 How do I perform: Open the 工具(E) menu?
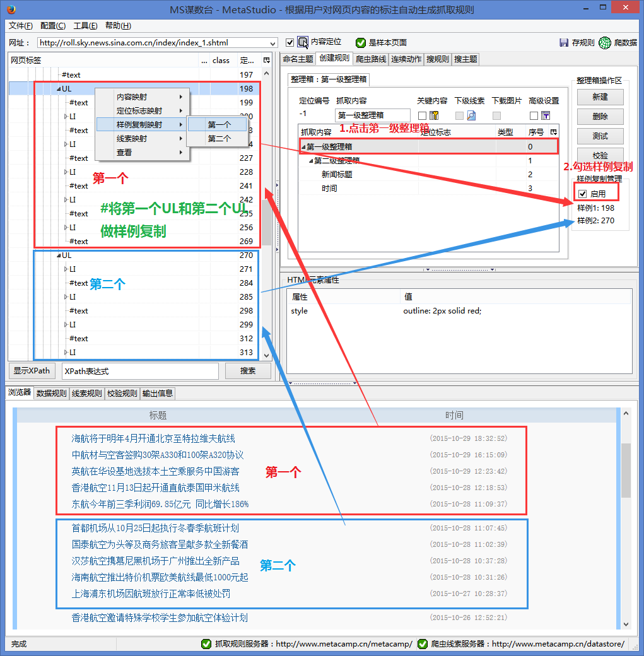point(85,26)
